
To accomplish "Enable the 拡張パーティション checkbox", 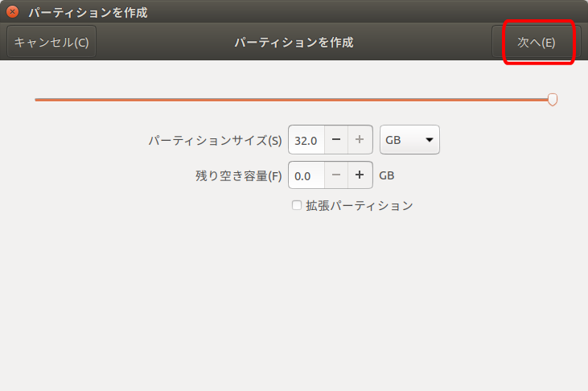I will [297, 205].
